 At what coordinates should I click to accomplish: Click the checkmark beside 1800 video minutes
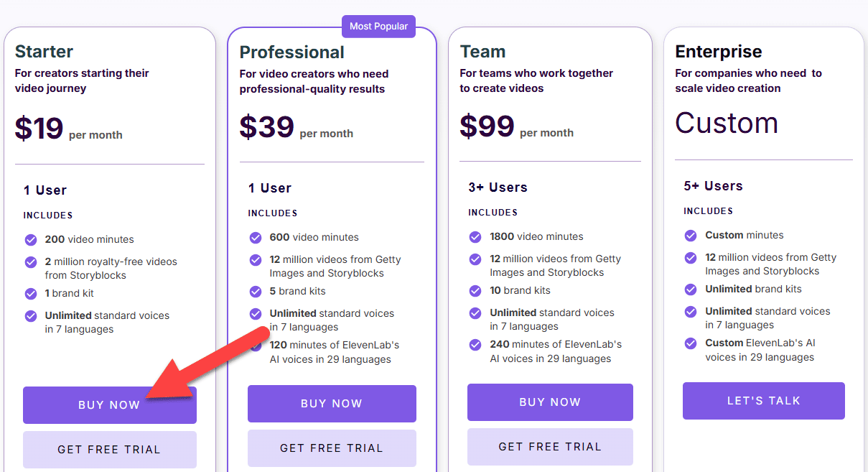[x=475, y=237]
